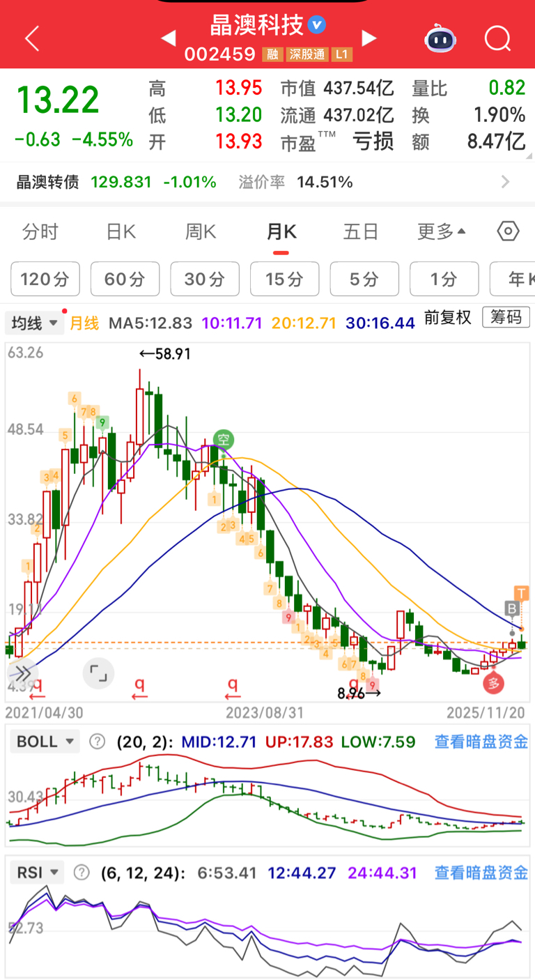Tap the red 多 signal marker

pyautogui.click(x=493, y=683)
